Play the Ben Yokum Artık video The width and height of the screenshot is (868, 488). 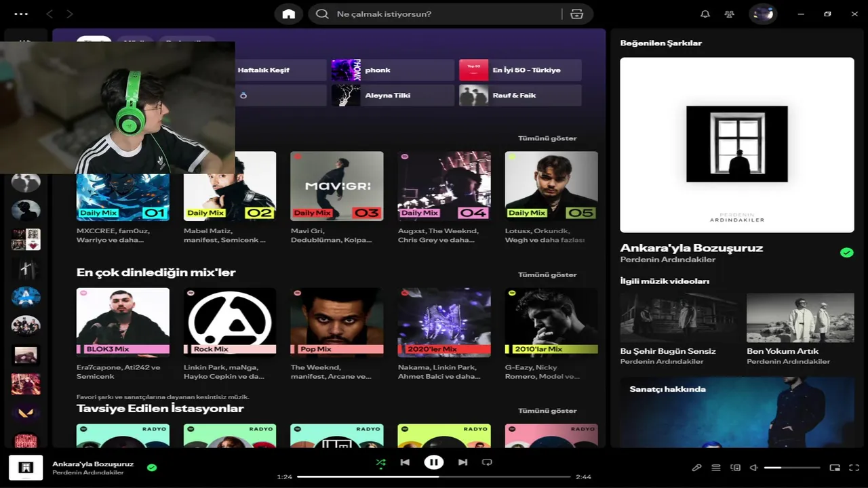tap(800, 318)
